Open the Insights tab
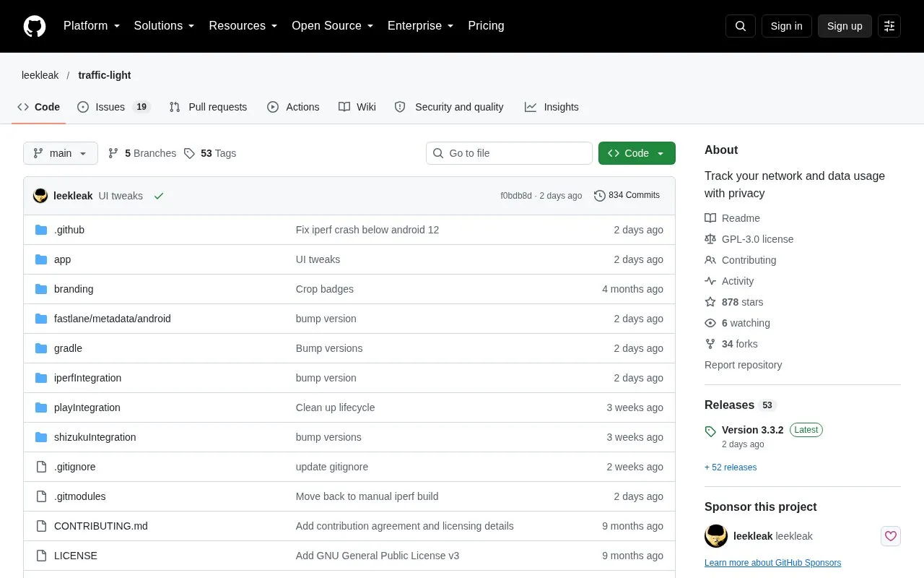This screenshot has width=924, height=578. pyautogui.click(x=552, y=107)
